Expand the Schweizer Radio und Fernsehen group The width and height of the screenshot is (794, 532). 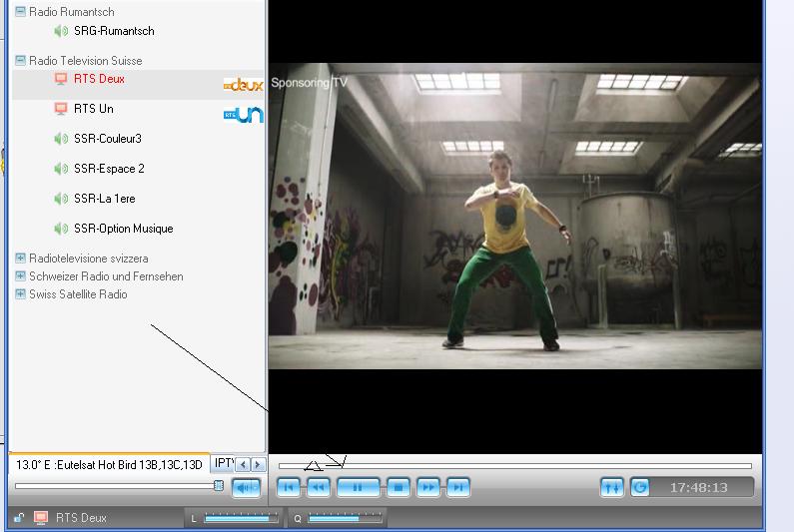coord(20,276)
